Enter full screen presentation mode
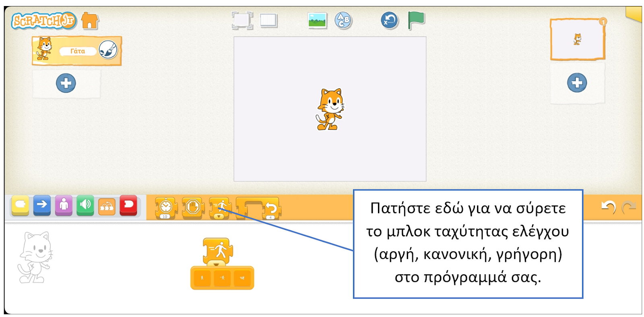 pyautogui.click(x=242, y=20)
